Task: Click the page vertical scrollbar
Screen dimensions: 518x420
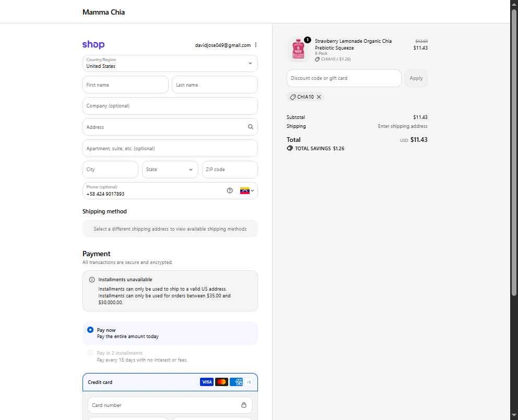Action: click(x=514, y=152)
